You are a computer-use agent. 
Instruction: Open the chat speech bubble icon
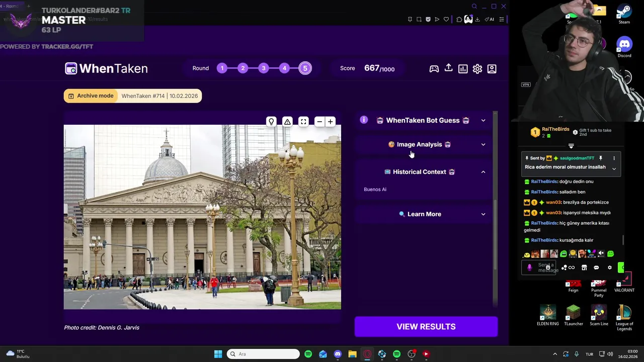coord(596,267)
